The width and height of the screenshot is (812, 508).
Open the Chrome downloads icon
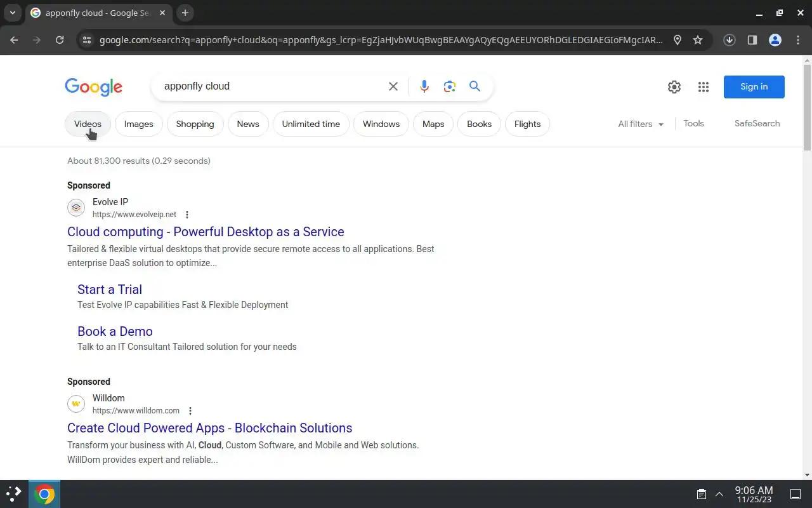click(730, 40)
